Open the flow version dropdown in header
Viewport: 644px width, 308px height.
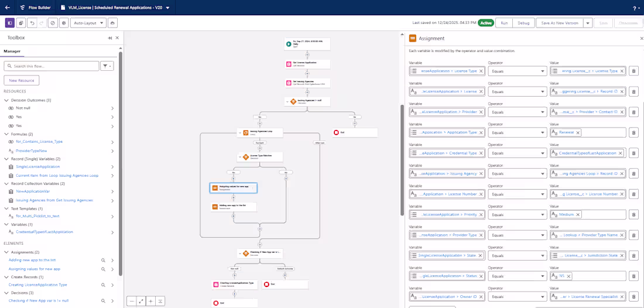[x=167, y=8]
